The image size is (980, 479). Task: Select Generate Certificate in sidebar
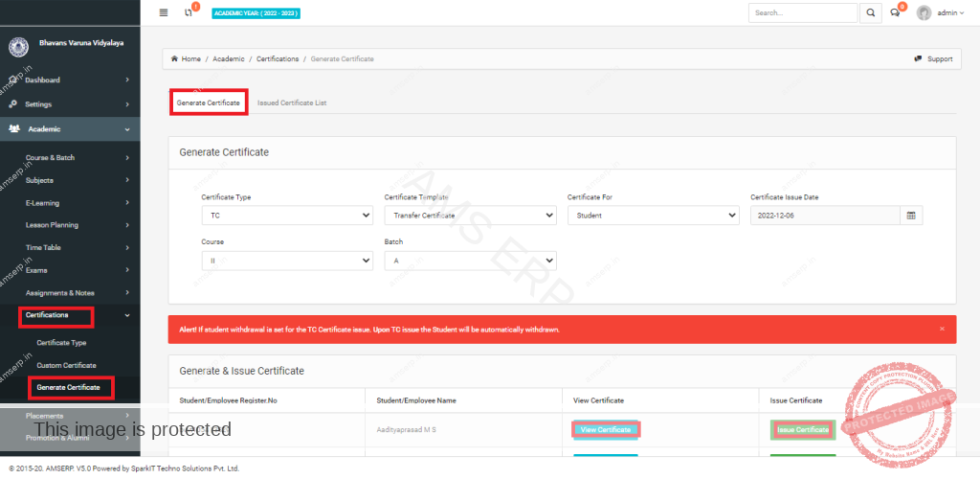pyautogui.click(x=68, y=388)
